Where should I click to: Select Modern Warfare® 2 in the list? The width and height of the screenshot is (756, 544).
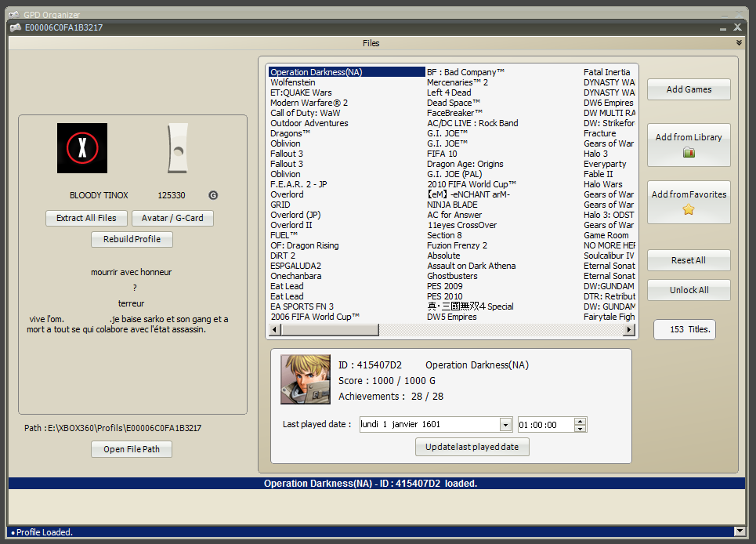coord(309,103)
